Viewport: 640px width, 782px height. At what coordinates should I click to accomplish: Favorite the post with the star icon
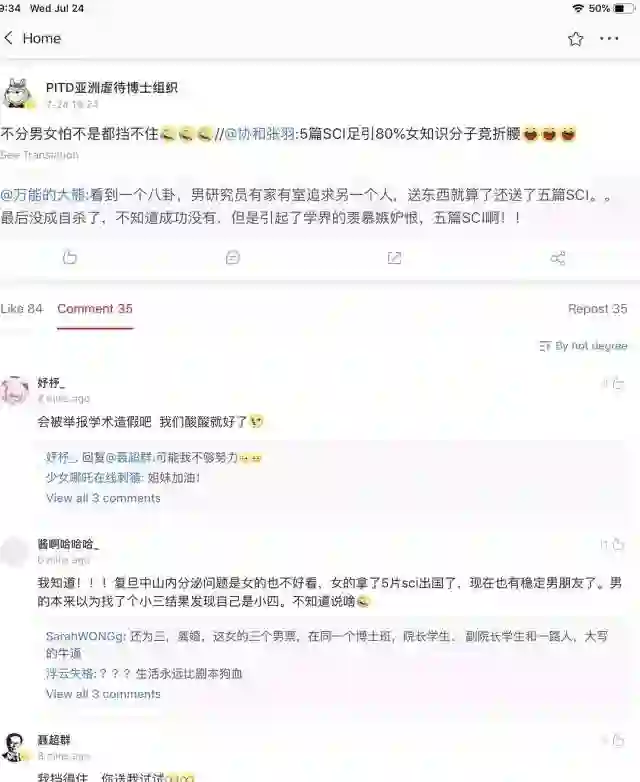pyautogui.click(x=576, y=39)
